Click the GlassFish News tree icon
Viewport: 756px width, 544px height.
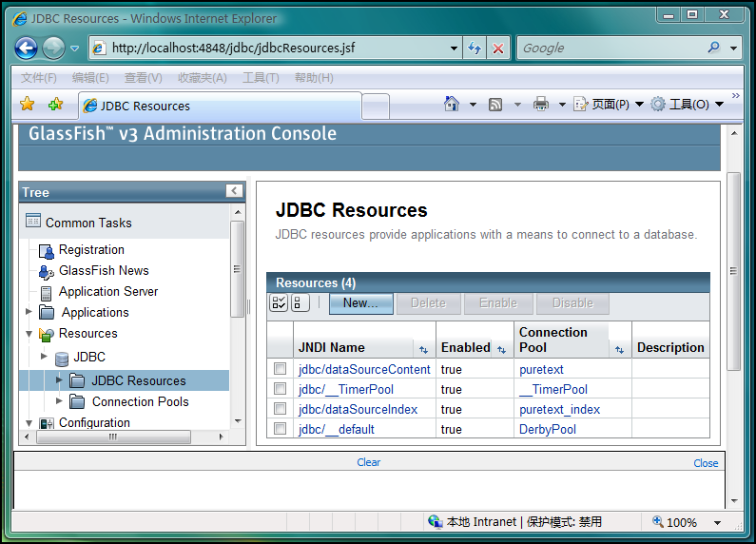coord(47,272)
